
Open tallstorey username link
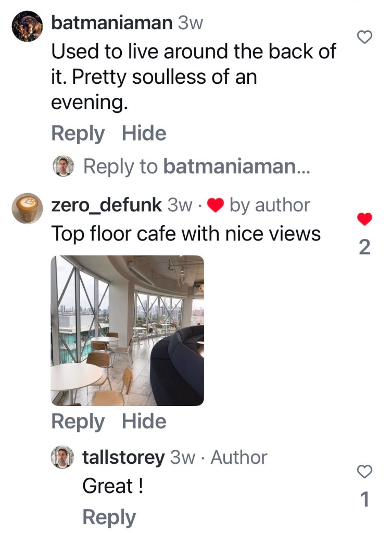[x=123, y=457]
